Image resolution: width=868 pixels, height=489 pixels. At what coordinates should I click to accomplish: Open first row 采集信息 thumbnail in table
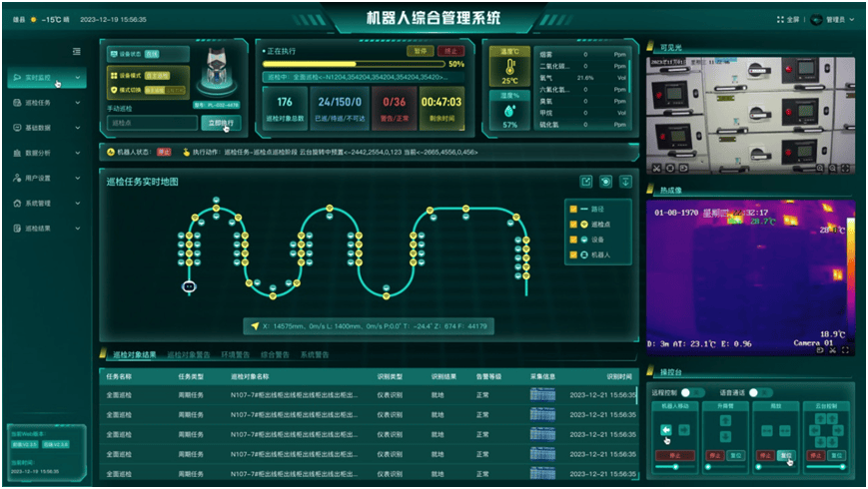click(x=542, y=395)
